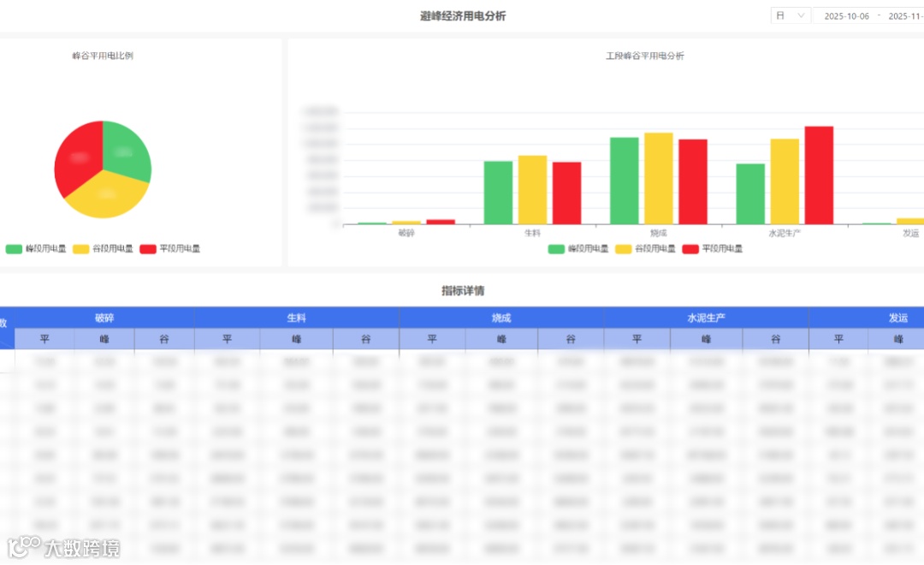Click the green bar for 生料
The image size is (924, 565).
(498, 193)
